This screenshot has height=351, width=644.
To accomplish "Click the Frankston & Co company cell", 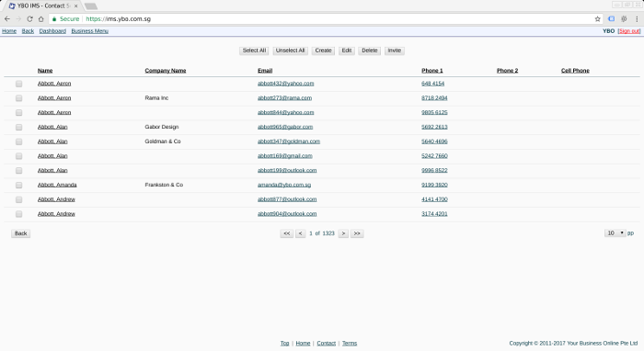I will [x=164, y=185].
